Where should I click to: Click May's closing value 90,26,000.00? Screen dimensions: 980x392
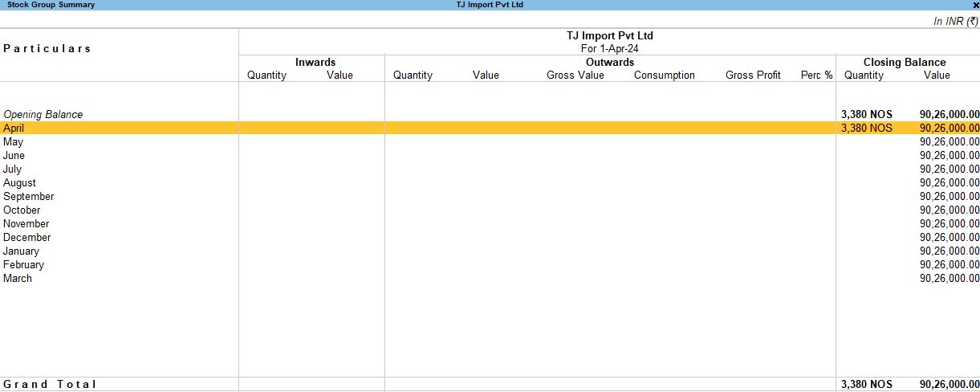tap(950, 141)
